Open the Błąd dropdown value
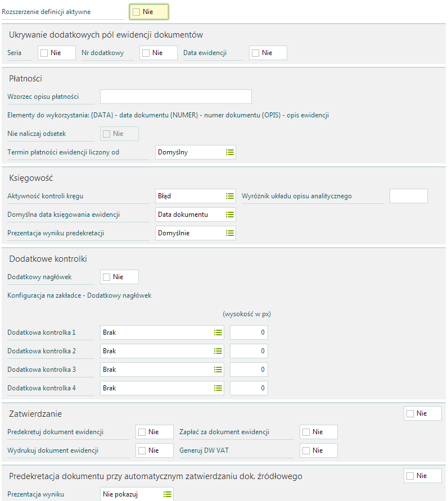This screenshot has height=501, width=448. coord(196,196)
